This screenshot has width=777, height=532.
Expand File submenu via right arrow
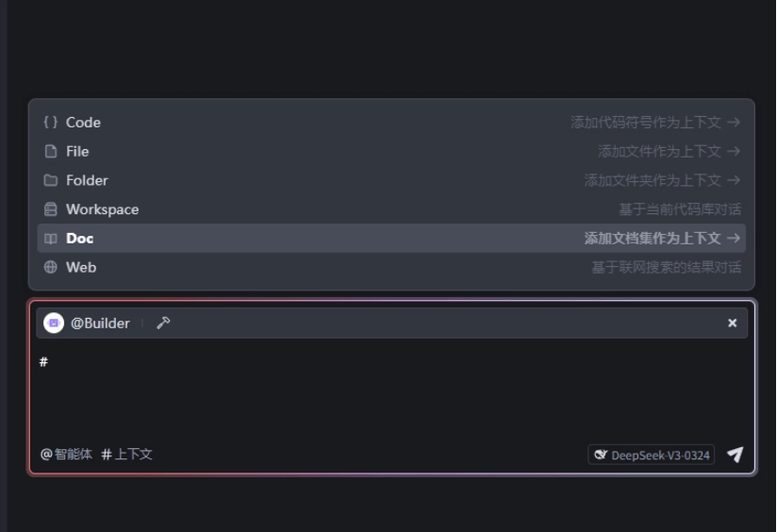[734, 151]
